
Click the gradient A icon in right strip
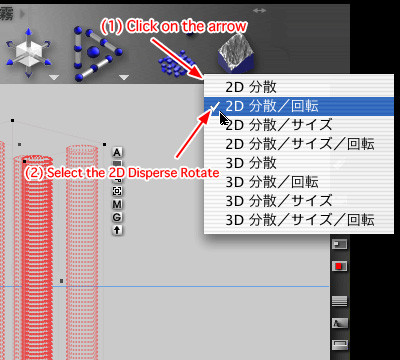pyautogui.click(x=339, y=323)
